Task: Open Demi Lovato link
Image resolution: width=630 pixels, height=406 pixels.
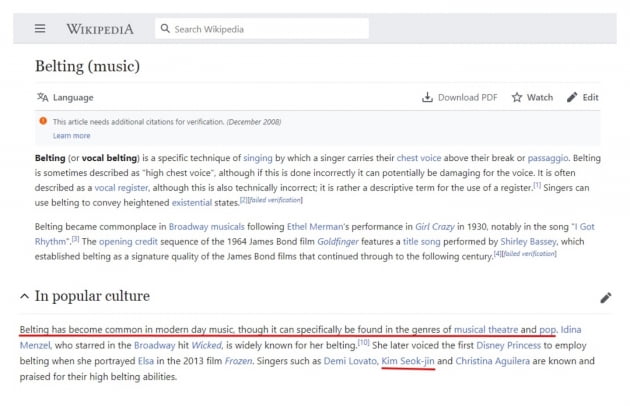Action: coord(350,361)
